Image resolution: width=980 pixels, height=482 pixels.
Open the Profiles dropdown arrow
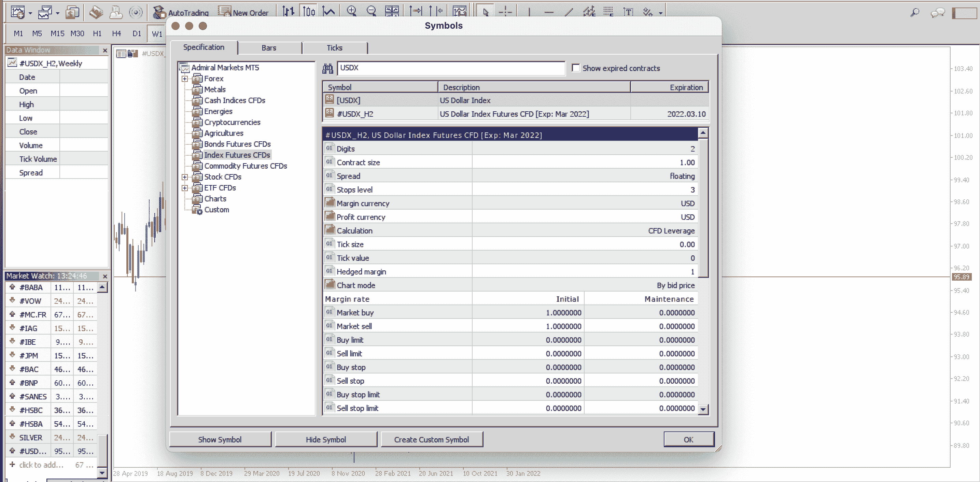pyautogui.click(x=57, y=13)
